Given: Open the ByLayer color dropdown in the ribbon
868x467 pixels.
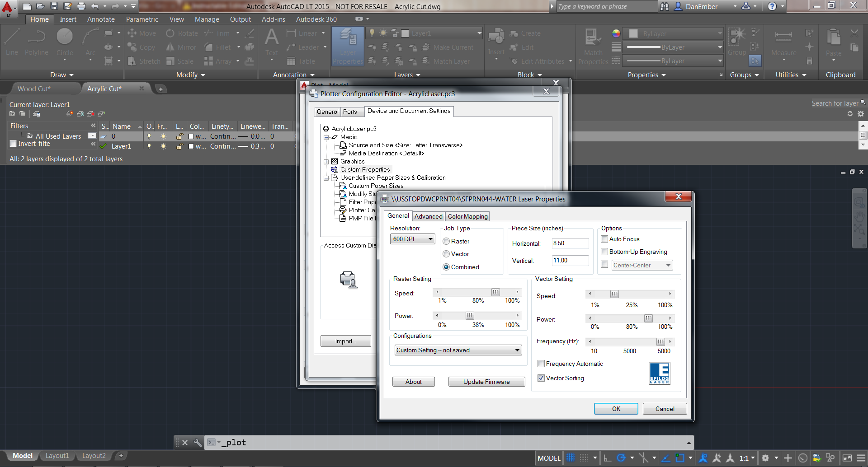Looking at the screenshot, I should [x=673, y=33].
